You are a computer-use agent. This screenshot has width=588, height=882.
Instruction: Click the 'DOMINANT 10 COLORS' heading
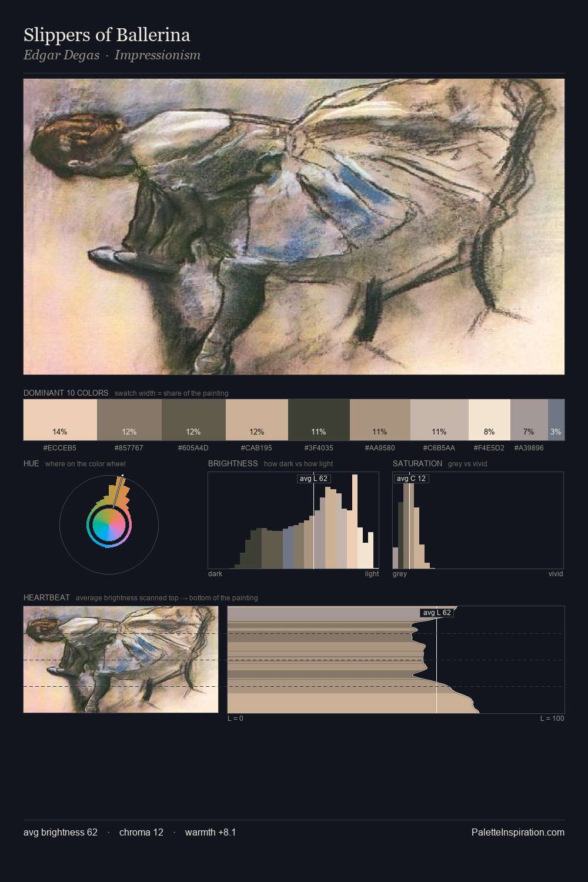pos(66,393)
